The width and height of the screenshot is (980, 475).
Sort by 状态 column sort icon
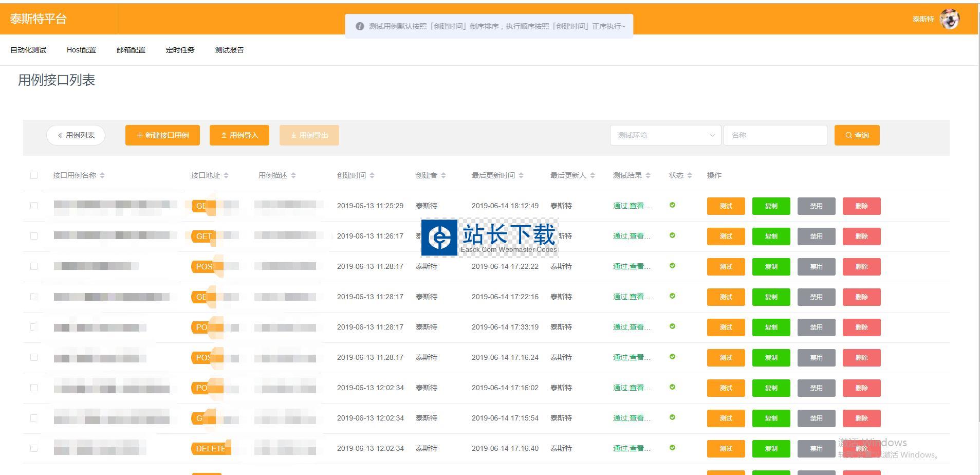pos(690,175)
